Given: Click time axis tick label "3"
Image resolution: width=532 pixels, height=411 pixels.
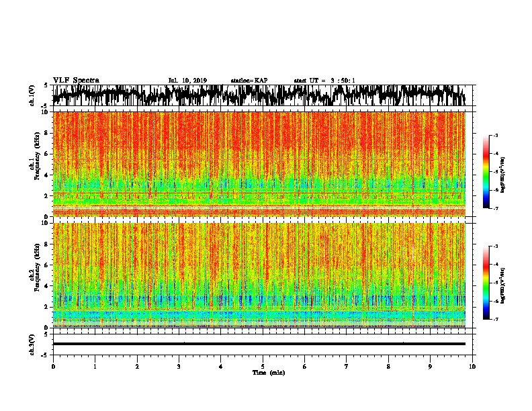Looking at the screenshot, I should click(x=179, y=367).
